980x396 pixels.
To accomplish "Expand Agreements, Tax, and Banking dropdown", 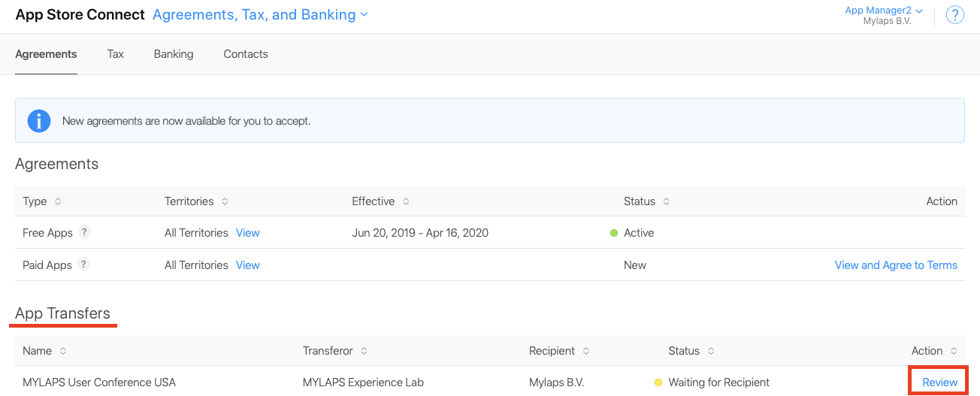I will pos(260,15).
